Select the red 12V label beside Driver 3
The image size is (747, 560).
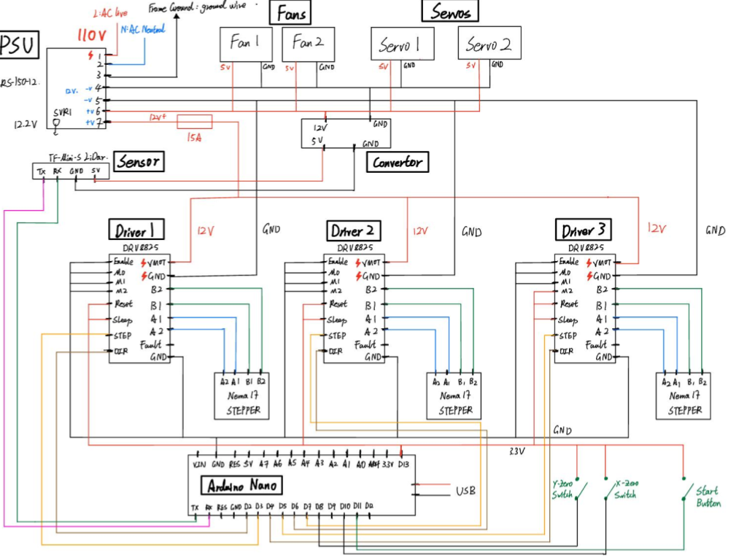657,228
